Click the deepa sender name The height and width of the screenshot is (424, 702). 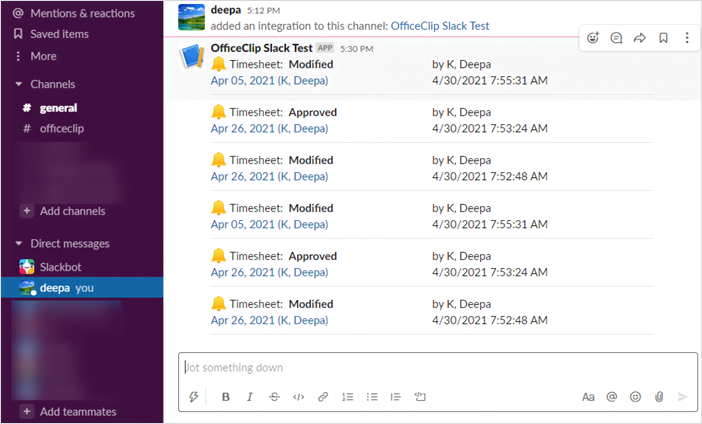point(226,9)
